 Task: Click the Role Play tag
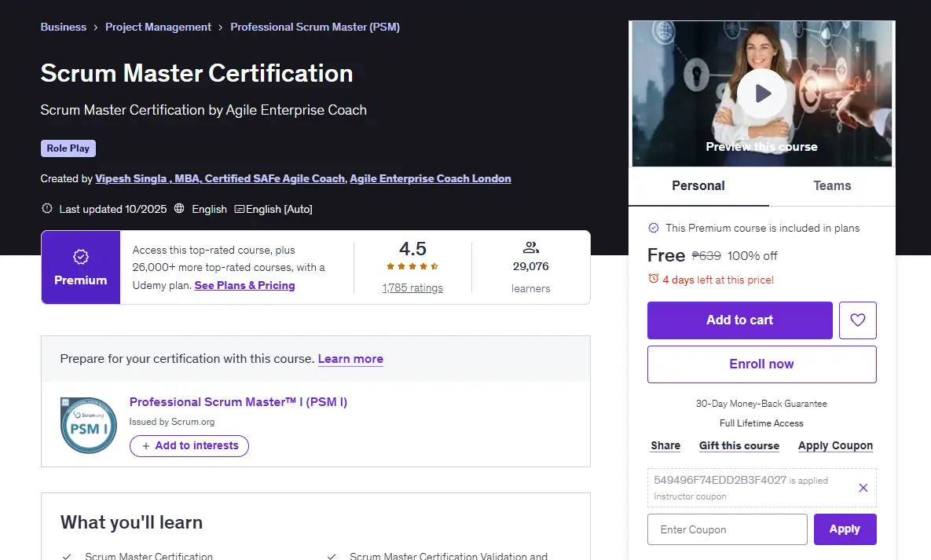coord(68,148)
